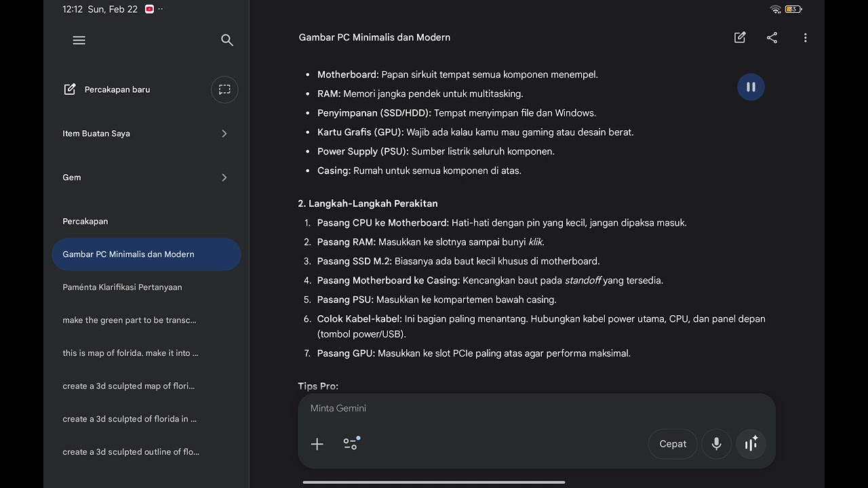This screenshot has height=488, width=868.
Task: Open 'create a 3d sculpted outline of flo...' chat
Action: coord(146,452)
